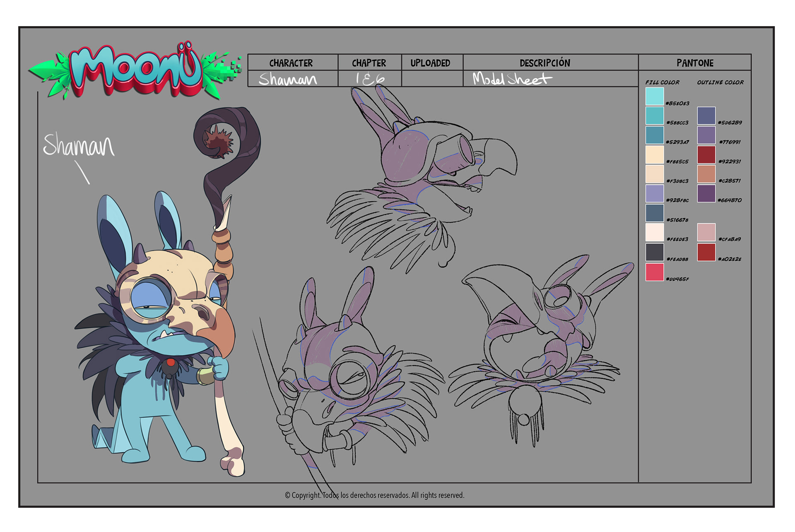Pick the #CFA8A9 pale pink outline swatch

[706, 232]
